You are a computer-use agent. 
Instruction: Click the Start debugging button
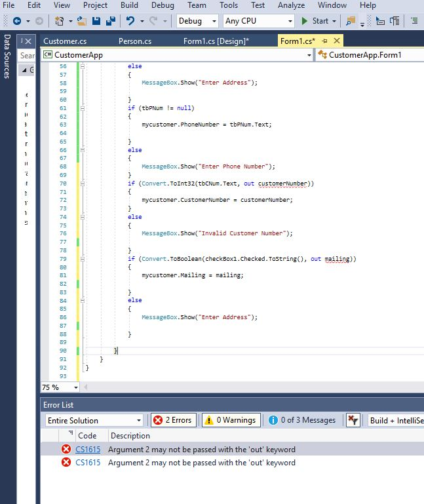(316, 21)
